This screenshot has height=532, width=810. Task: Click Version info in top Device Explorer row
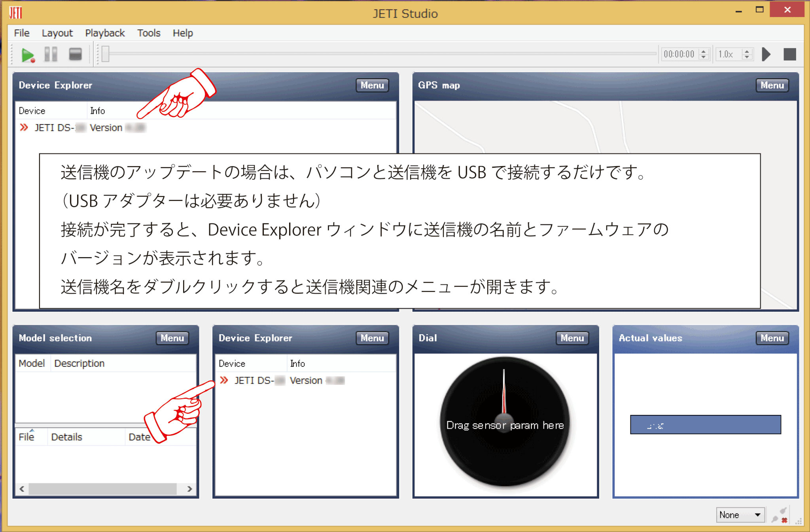point(117,128)
